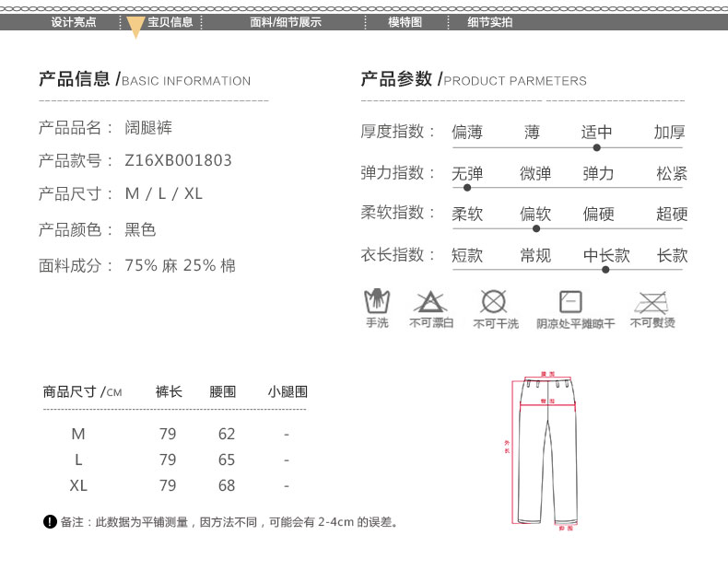728x570 pixels.
Task: Click the dry flat in shade icon
Action: [x=571, y=302]
